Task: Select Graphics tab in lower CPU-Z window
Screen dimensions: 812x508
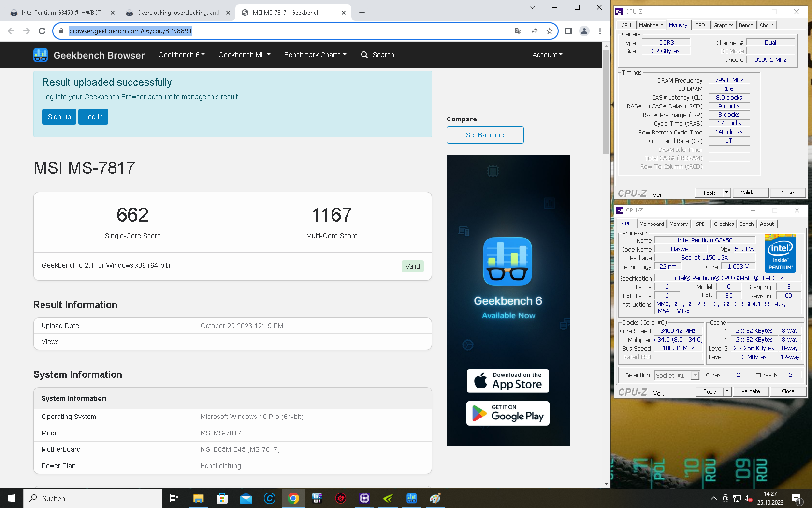Action: (x=724, y=224)
